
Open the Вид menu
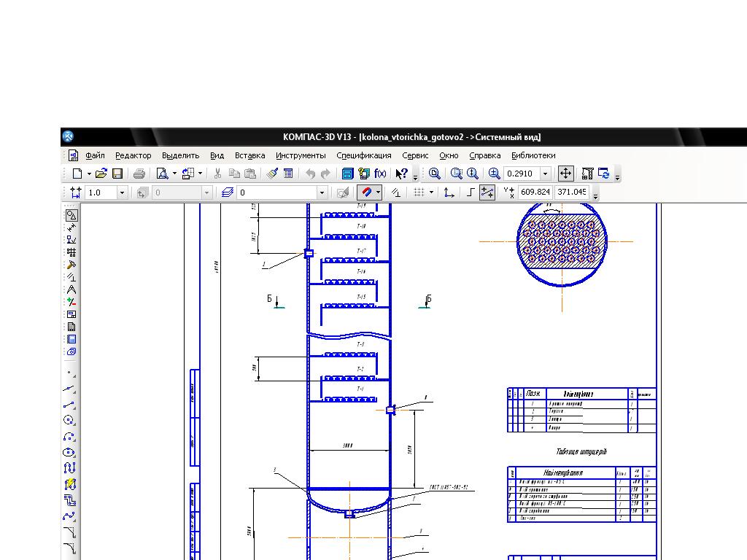tap(217, 155)
